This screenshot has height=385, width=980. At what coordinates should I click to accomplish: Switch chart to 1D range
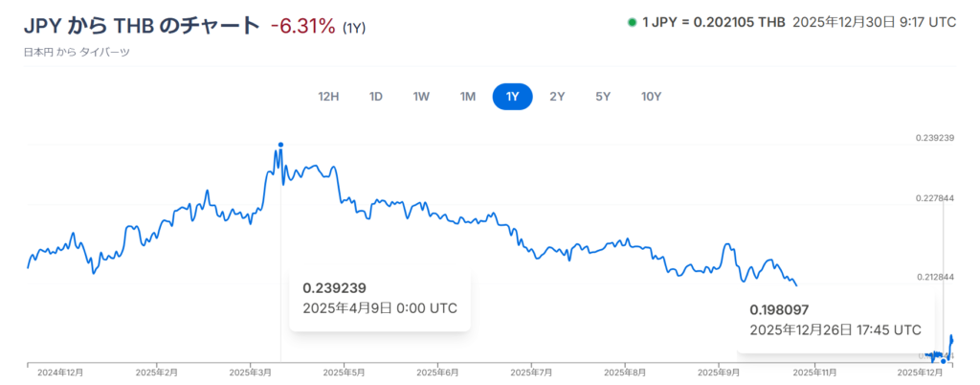click(376, 97)
